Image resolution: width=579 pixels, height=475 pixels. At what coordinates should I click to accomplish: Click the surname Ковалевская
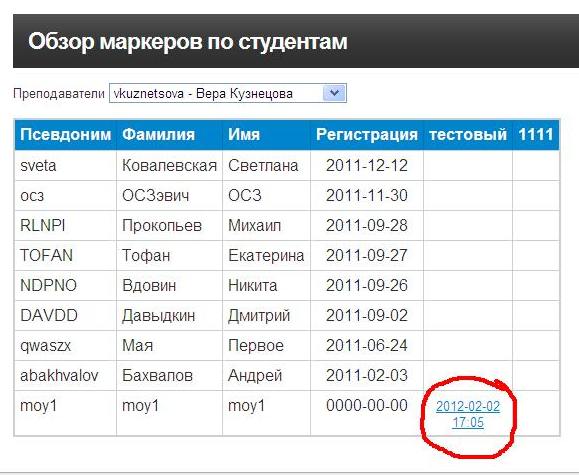pyautogui.click(x=169, y=165)
